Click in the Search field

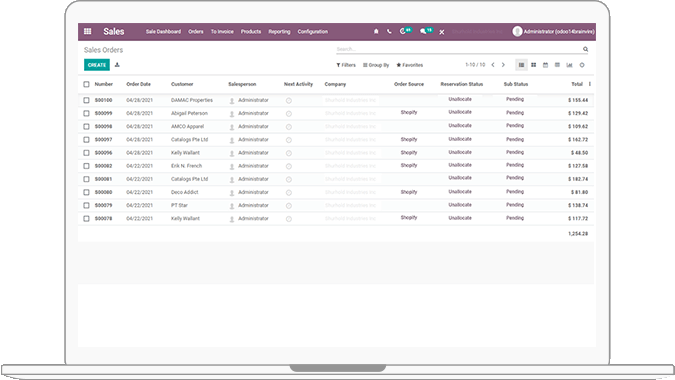tap(458, 49)
